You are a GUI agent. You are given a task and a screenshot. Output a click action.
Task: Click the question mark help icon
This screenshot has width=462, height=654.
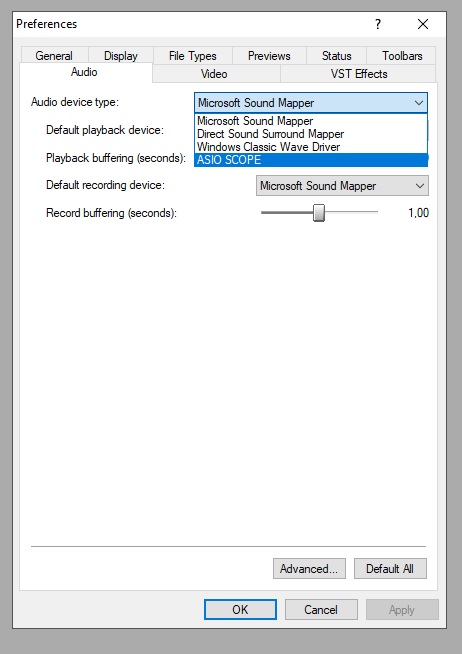coord(378,24)
